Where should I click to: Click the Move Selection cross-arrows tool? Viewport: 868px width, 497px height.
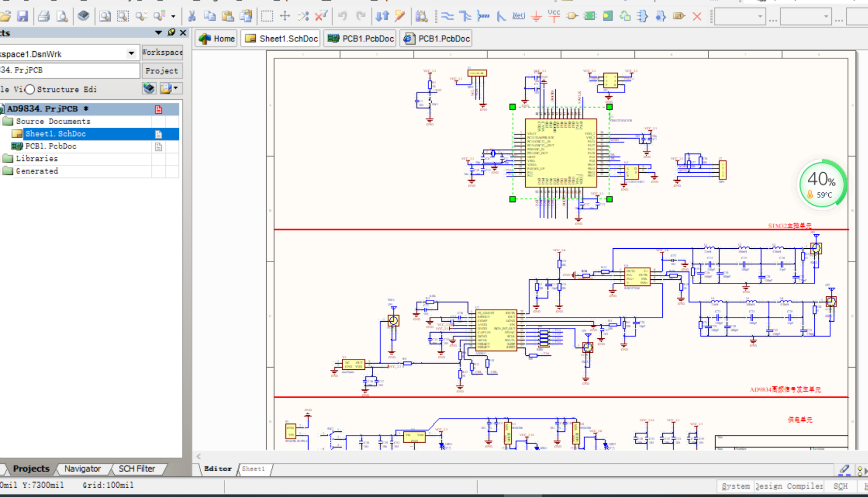coord(285,16)
